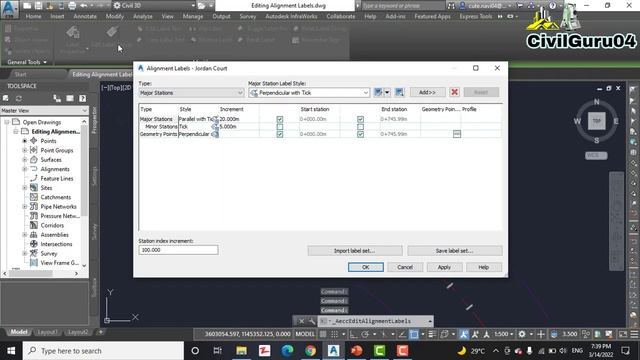Toggle Geometry Points start station checkbox

click(x=280, y=134)
